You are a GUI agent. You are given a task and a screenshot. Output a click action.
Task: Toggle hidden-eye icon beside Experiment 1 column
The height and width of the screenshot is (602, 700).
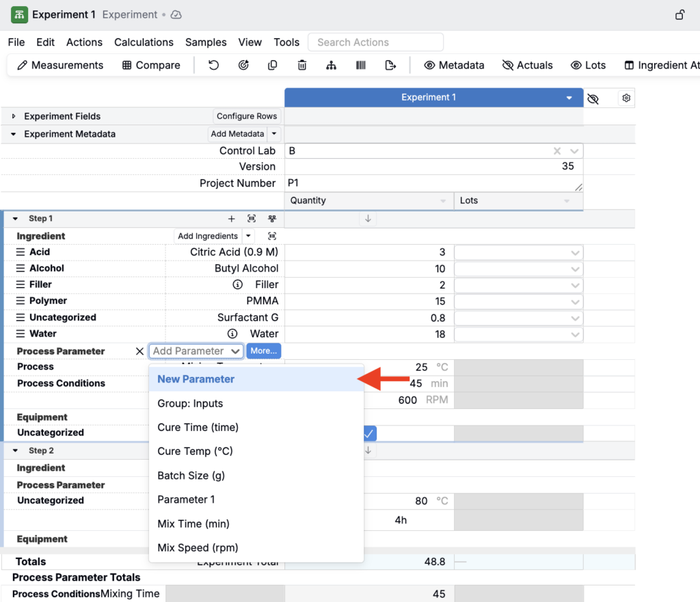[593, 99]
